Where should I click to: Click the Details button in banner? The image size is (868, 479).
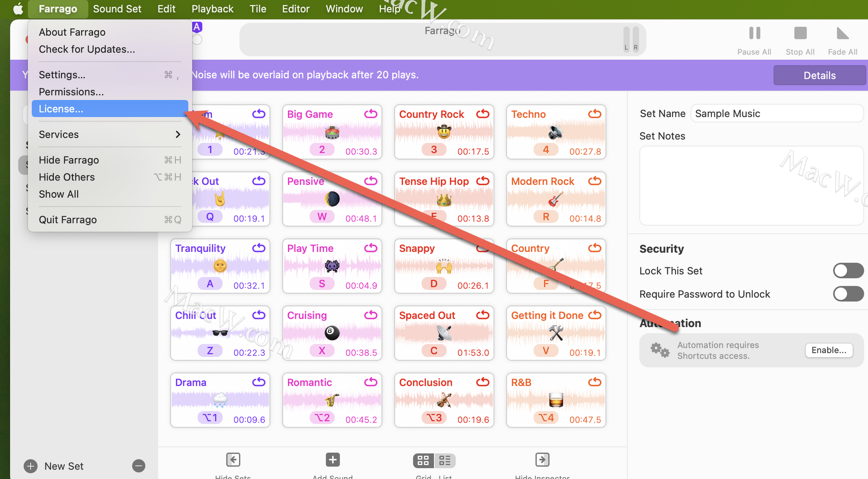819,76
